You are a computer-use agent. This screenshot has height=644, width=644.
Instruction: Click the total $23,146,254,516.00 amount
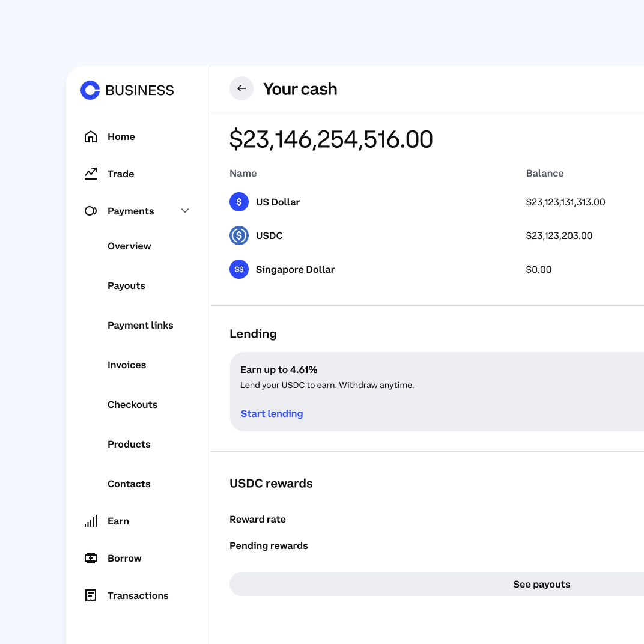(331, 139)
